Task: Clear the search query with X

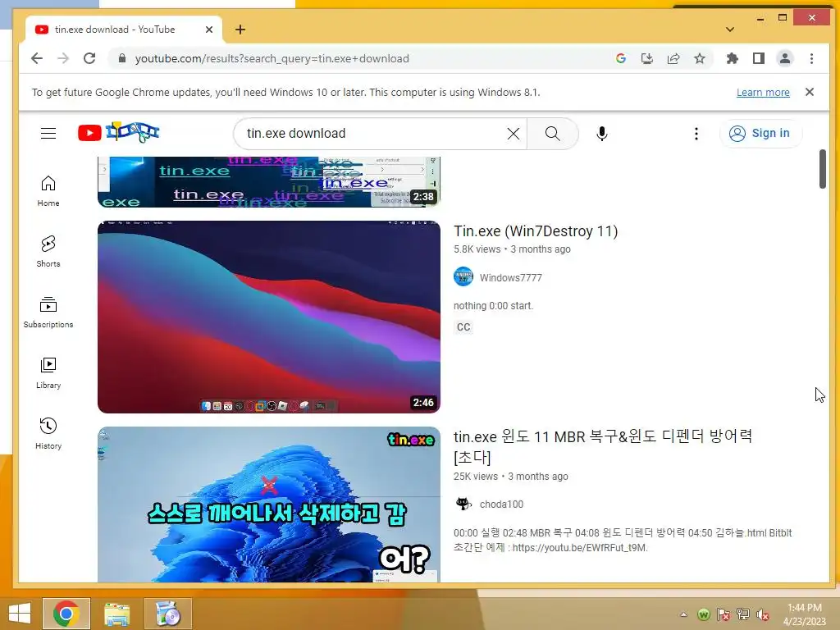Action: coord(514,134)
